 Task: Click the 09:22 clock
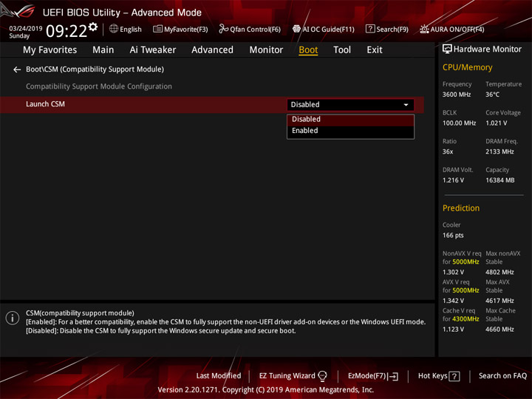click(x=66, y=31)
